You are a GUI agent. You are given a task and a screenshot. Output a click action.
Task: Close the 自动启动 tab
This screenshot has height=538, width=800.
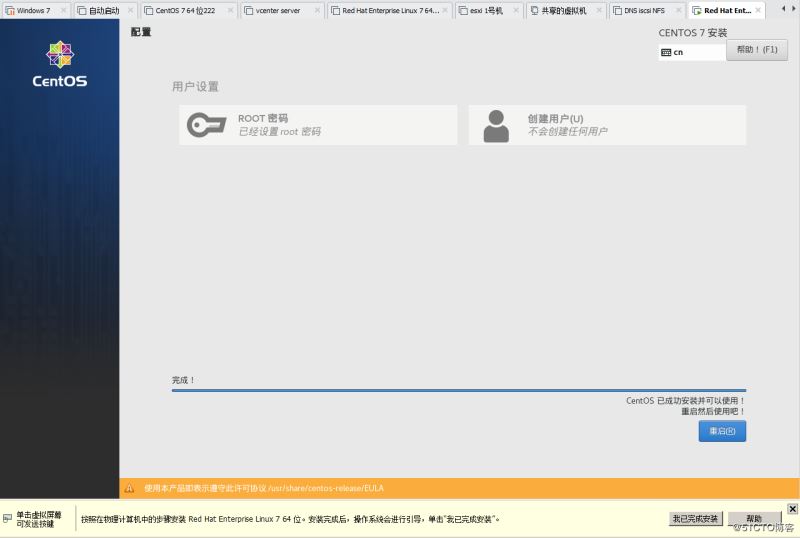[130, 10]
